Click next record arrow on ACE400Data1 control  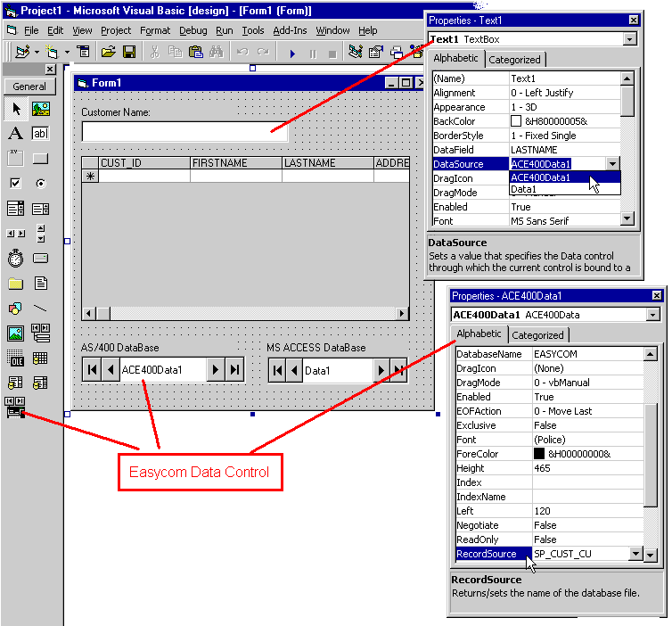click(216, 370)
